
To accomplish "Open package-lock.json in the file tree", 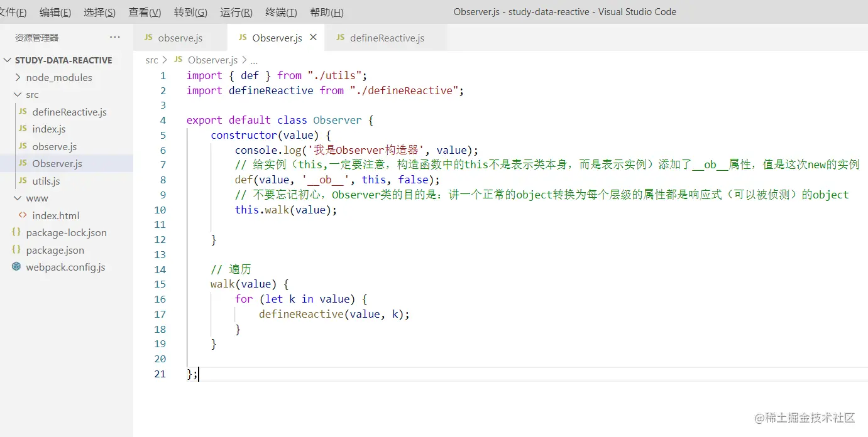I will 64,232.
